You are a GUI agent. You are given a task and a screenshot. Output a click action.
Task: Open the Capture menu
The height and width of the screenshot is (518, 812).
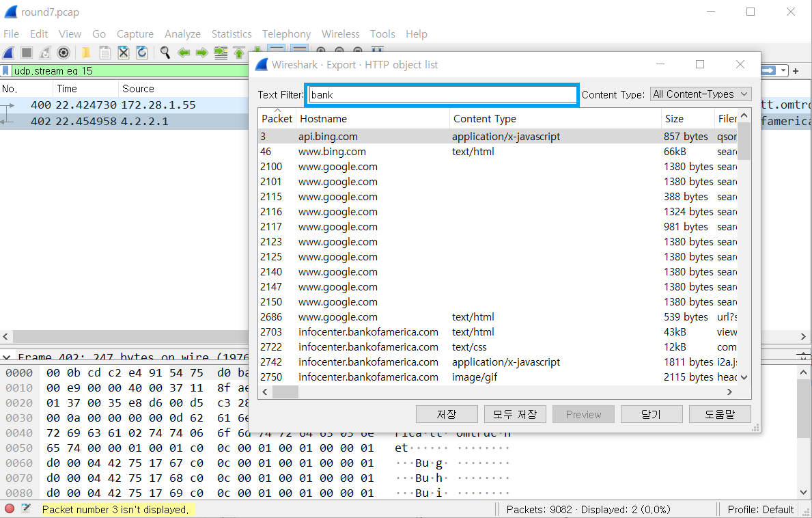coord(135,34)
